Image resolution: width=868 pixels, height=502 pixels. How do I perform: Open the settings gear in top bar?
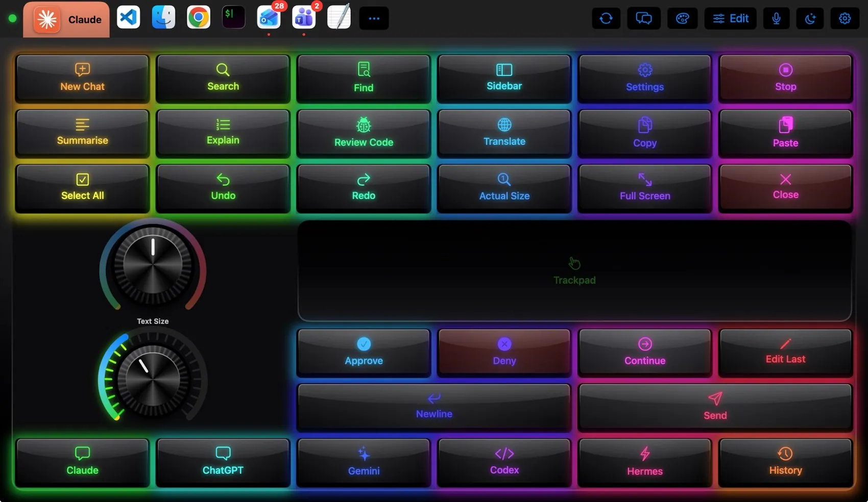point(845,18)
